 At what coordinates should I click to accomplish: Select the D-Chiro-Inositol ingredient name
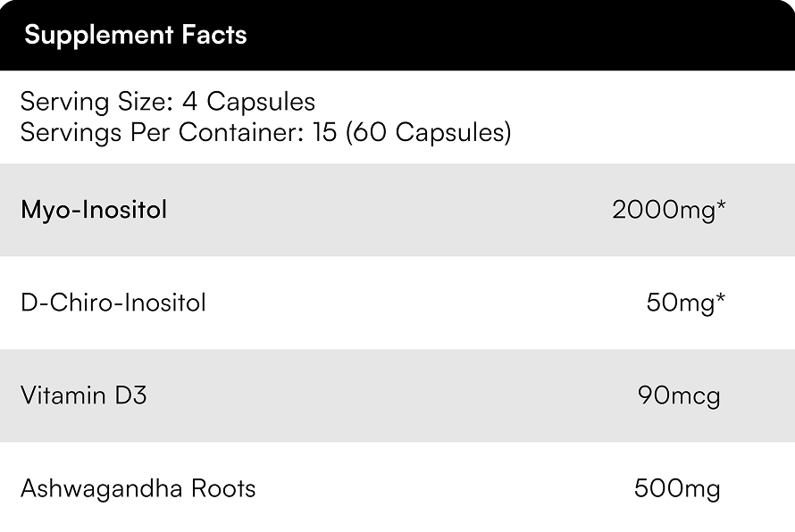point(113,303)
